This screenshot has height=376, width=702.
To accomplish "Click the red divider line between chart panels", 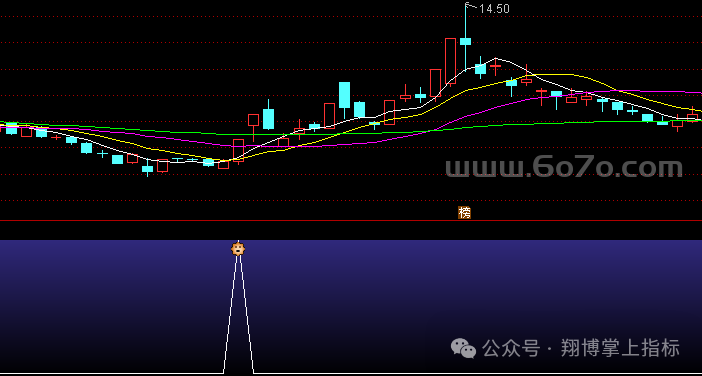I will pyautogui.click(x=351, y=221).
